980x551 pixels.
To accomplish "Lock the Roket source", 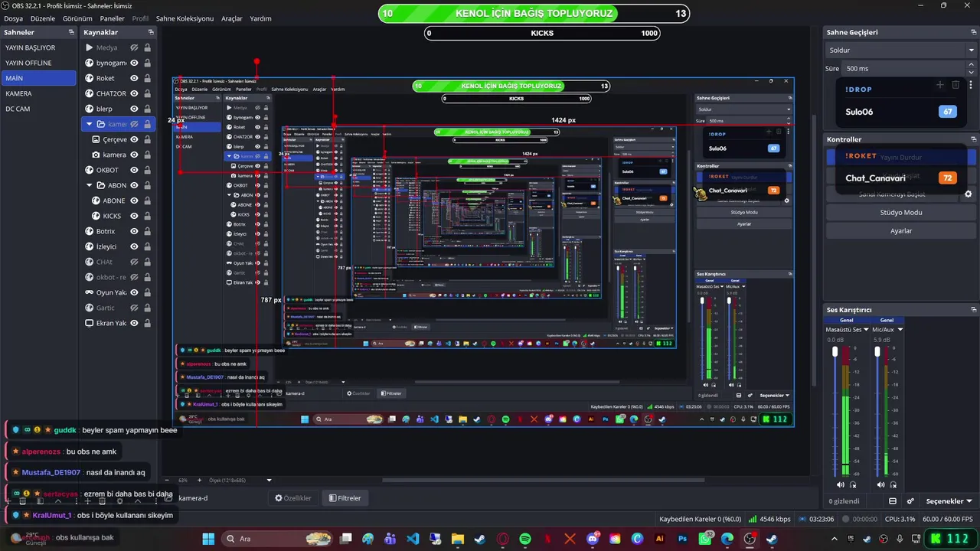I will [x=147, y=78].
